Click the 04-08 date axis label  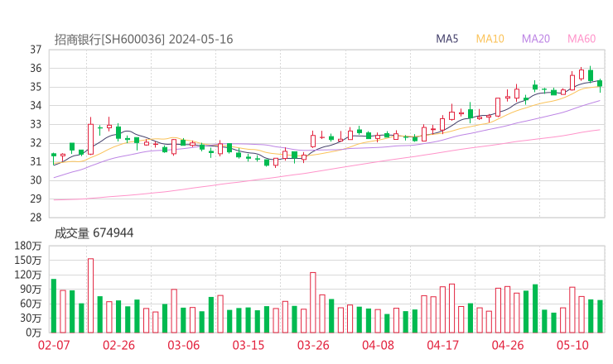(x=378, y=345)
